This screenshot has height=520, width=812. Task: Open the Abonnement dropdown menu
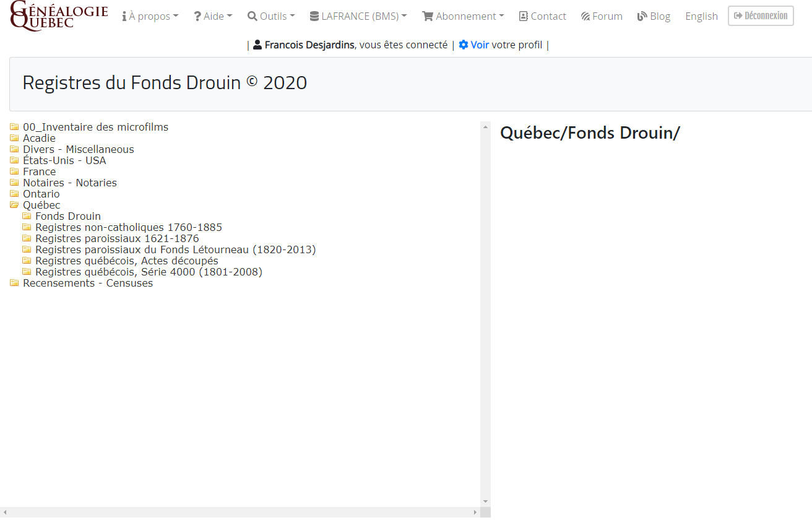click(x=463, y=16)
